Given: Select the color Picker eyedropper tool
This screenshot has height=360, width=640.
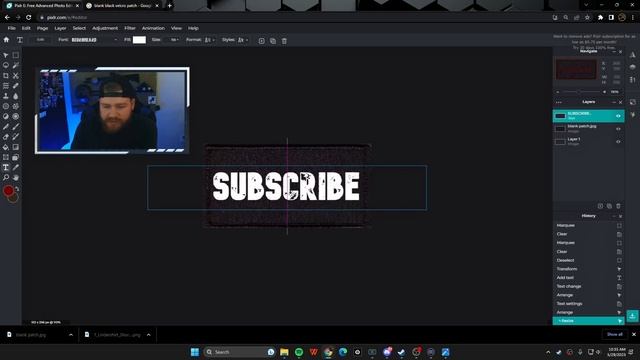Looking at the screenshot, I should coord(16,167).
